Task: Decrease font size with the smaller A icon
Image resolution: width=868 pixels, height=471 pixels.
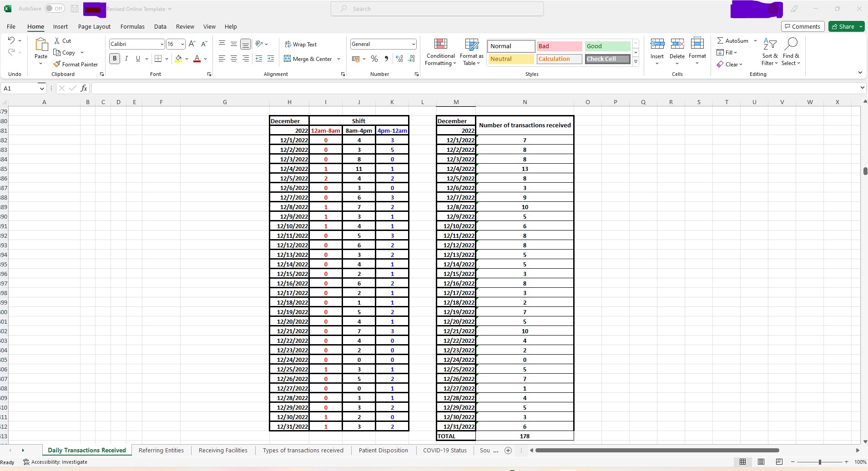Action: [204, 44]
